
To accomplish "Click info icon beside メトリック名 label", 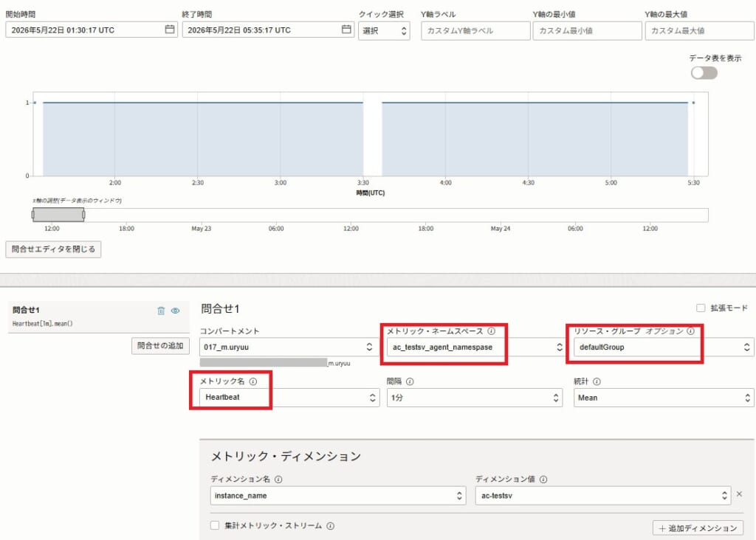I will pyautogui.click(x=253, y=381).
